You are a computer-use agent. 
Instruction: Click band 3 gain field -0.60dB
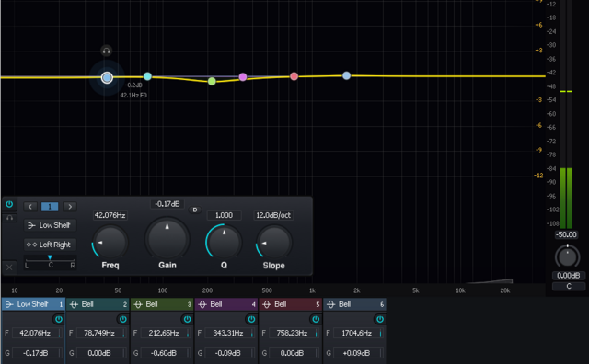(x=166, y=353)
